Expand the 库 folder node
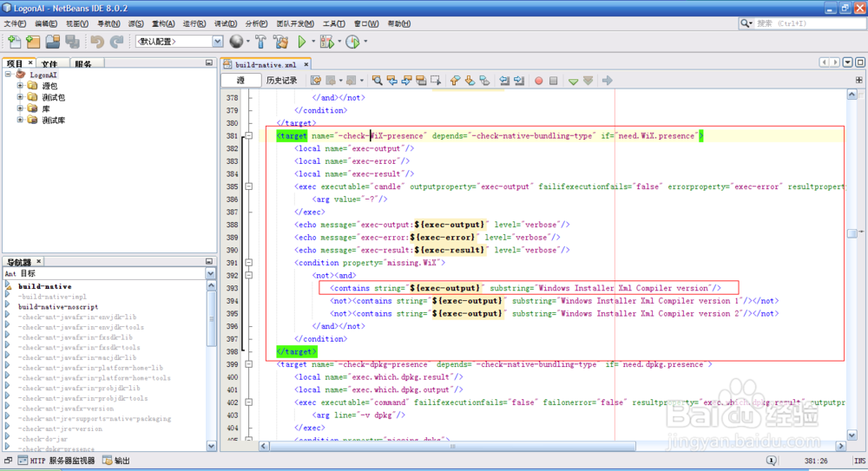Screen dimensions: 868x471 pyautogui.click(x=20, y=108)
